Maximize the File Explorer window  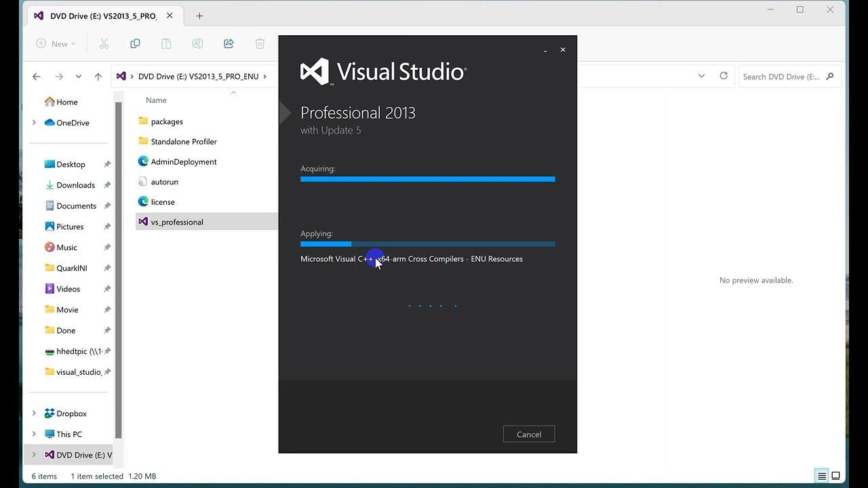click(x=800, y=9)
